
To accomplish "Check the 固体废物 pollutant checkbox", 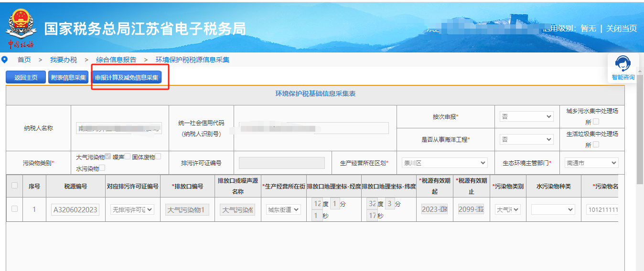I will [x=158, y=156].
